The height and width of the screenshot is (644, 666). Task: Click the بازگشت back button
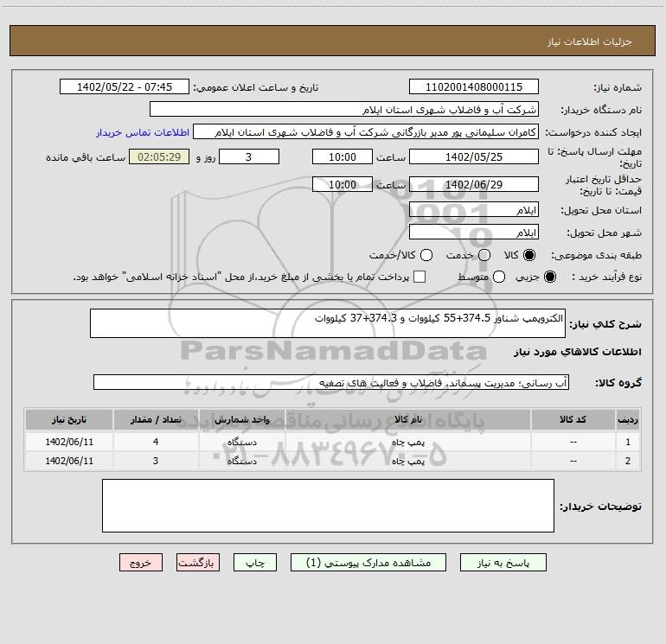198,563
